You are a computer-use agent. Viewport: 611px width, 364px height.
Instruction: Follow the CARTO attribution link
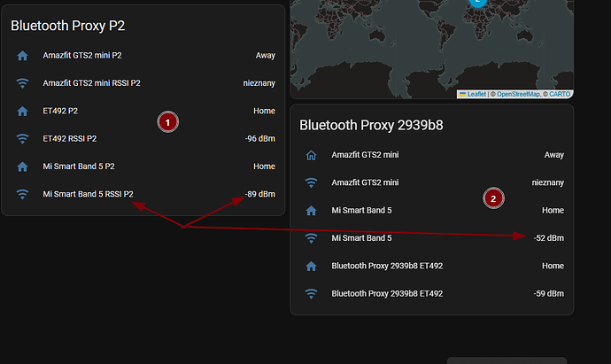(x=560, y=94)
